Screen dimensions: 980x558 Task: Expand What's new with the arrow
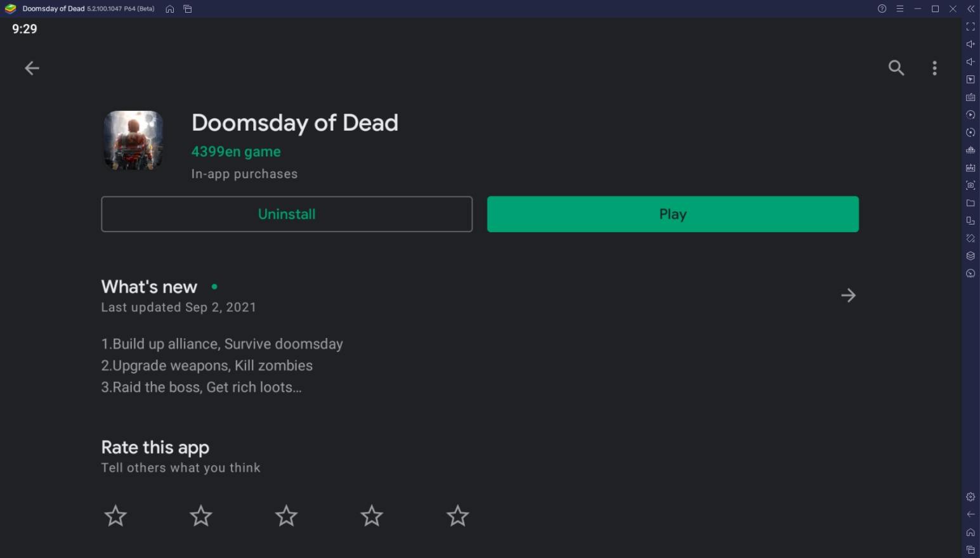(x=848, y=295)
